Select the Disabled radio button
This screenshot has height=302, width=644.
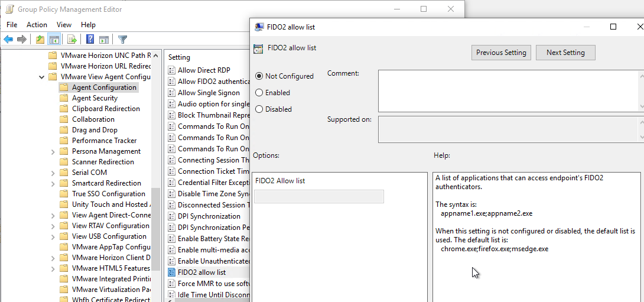(259, 109)
